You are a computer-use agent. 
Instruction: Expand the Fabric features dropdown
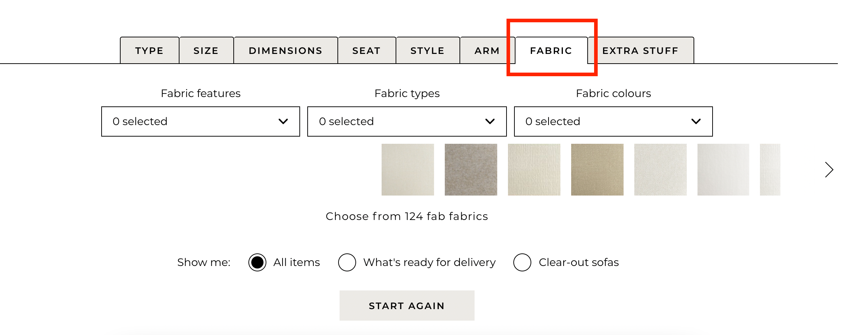coord(201,121)
